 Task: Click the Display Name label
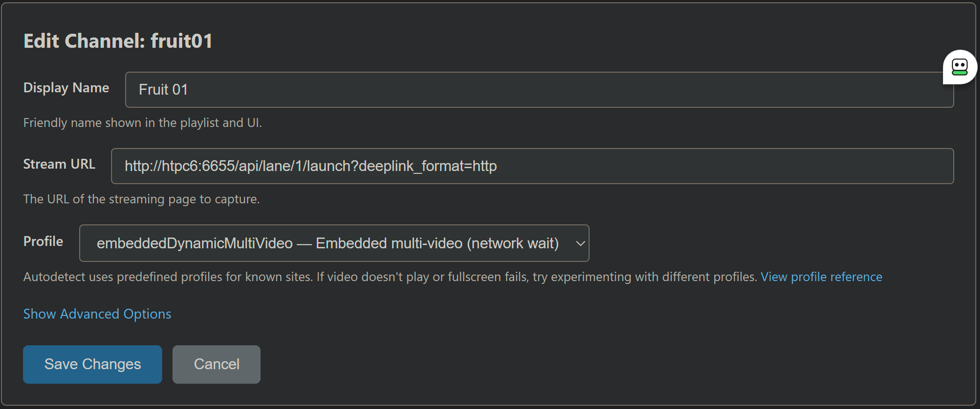pyautogui.click(x=66, y=88)
